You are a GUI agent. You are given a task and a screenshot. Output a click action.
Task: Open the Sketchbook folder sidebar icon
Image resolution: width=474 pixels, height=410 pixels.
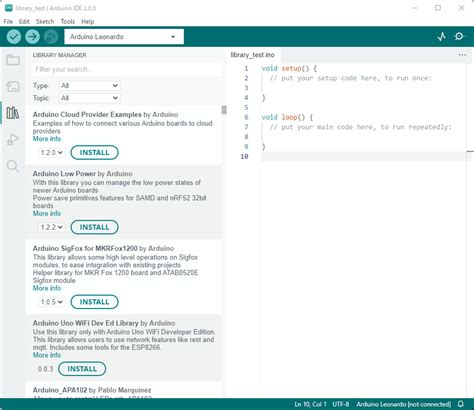coord(13,60)
